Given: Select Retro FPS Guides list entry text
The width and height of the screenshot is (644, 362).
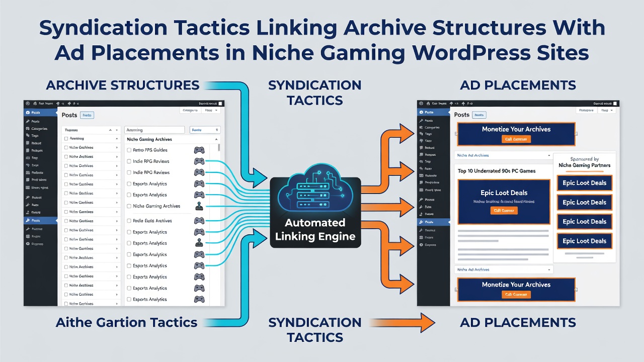Looking at the screenshot, I should 150,150.
